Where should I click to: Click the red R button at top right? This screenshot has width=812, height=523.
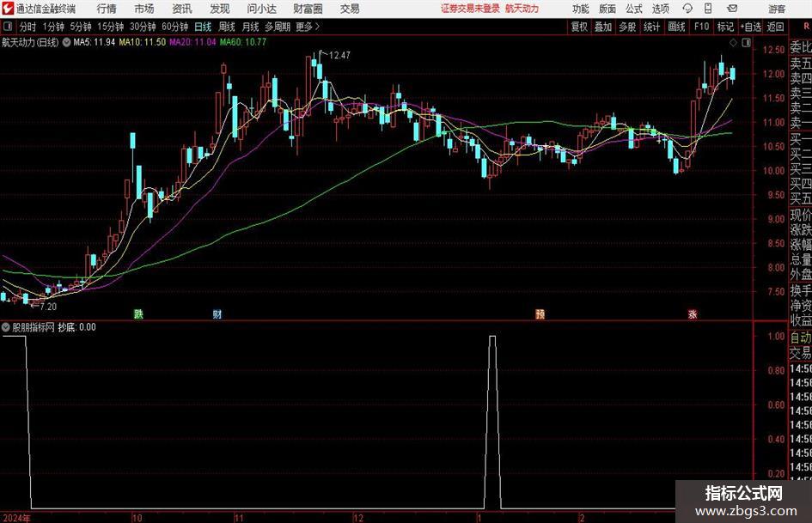tap(806, 27)
